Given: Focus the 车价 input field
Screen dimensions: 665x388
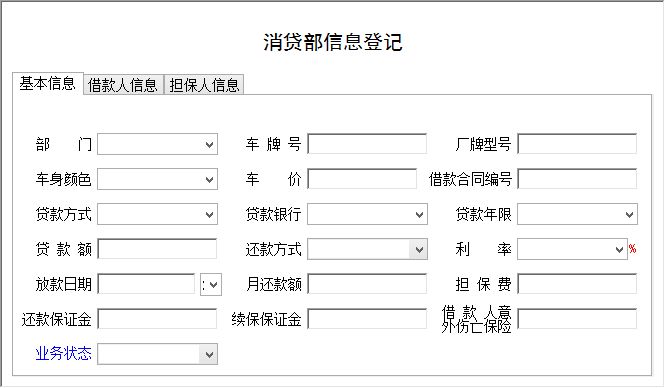Looking at the screenshot, I should 362,179.
